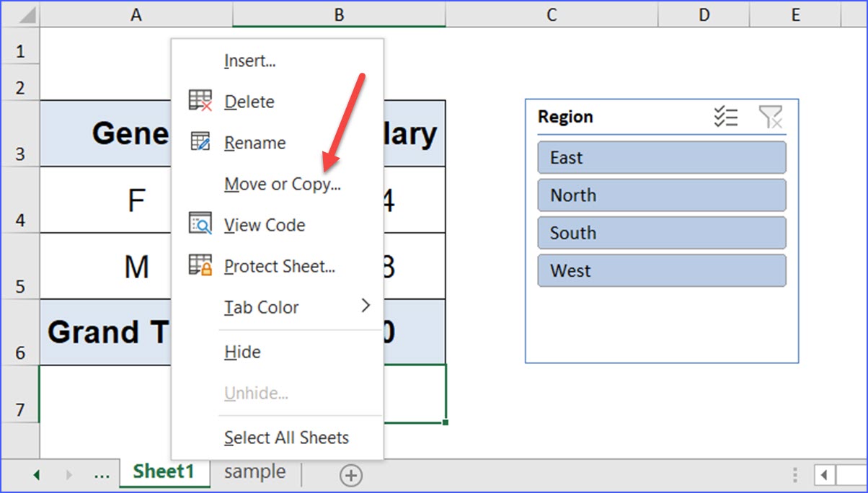The width and height of the screenshot is (868, 493).
Task: Click the column C header
Action: 551,14
